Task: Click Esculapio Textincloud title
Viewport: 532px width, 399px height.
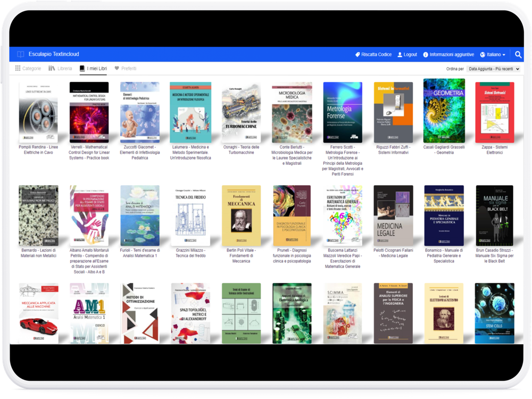Action: tap(54, 54)
